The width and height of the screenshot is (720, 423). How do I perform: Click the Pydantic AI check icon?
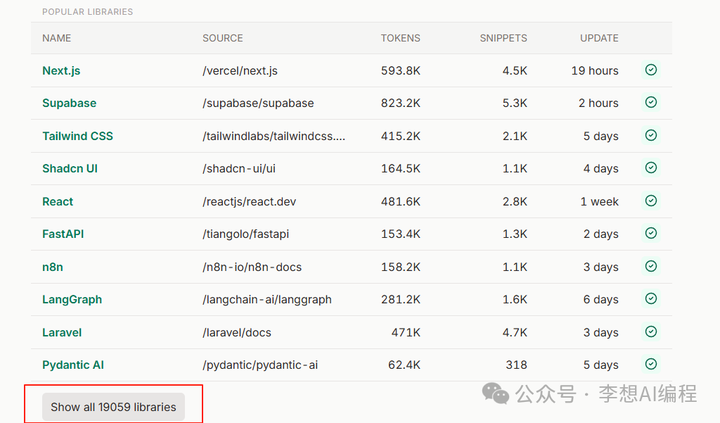point(651,364)
